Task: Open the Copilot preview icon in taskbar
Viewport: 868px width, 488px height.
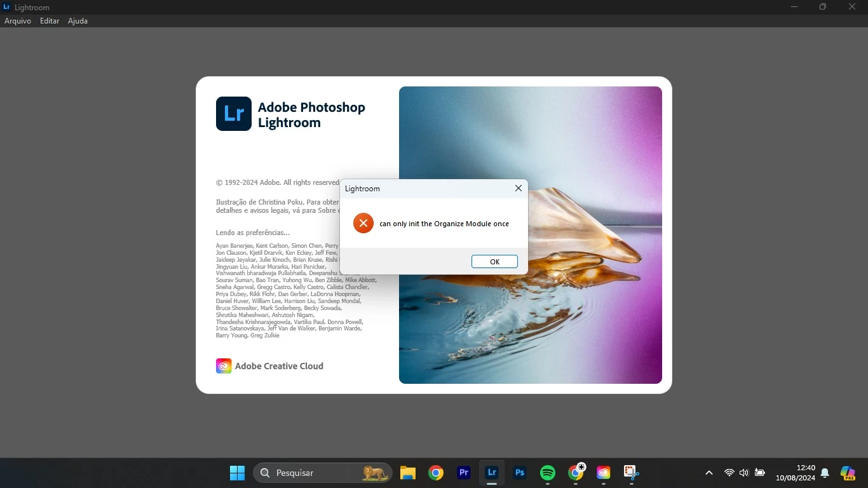Action: [x=848, y=473]
